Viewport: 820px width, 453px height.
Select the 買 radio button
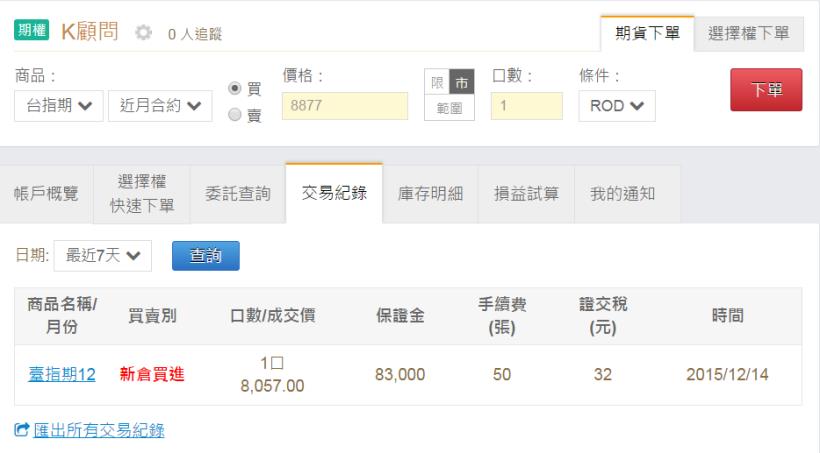tap(235, 88)
